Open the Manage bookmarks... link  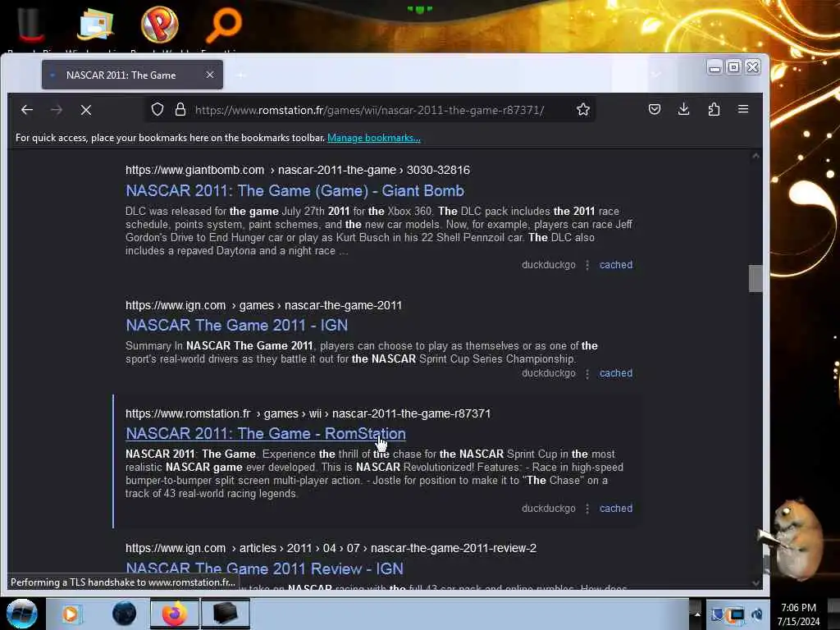374,138
